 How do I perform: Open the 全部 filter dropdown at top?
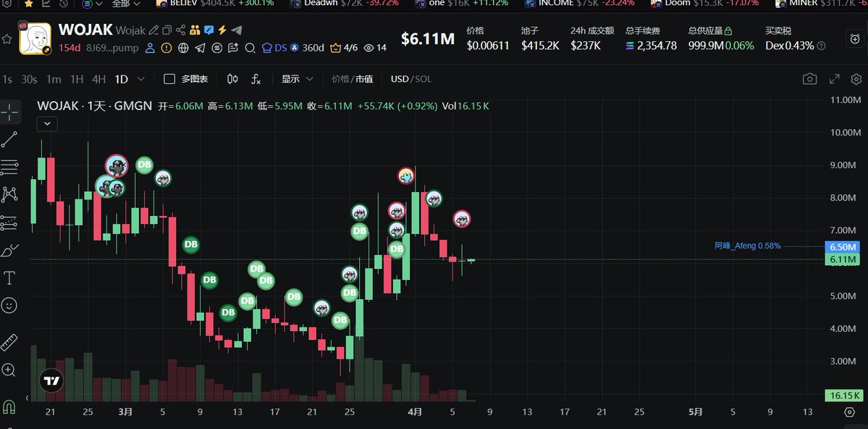[x=126, y=4]
